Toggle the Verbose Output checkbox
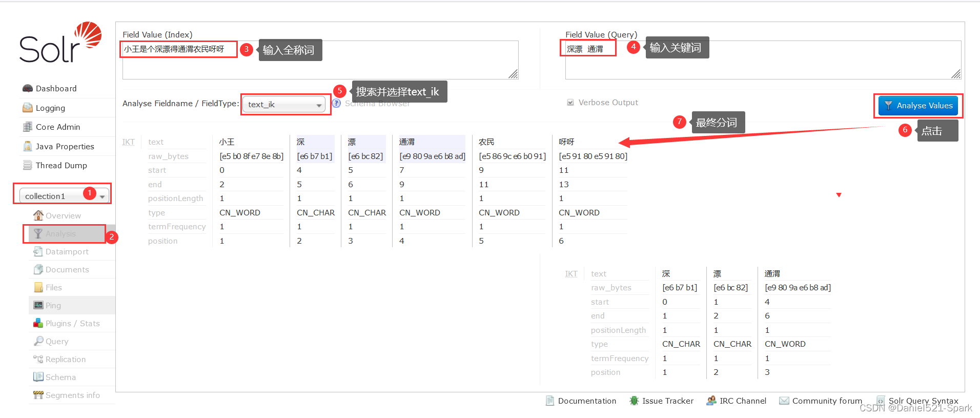 click(x=570, y=103)
